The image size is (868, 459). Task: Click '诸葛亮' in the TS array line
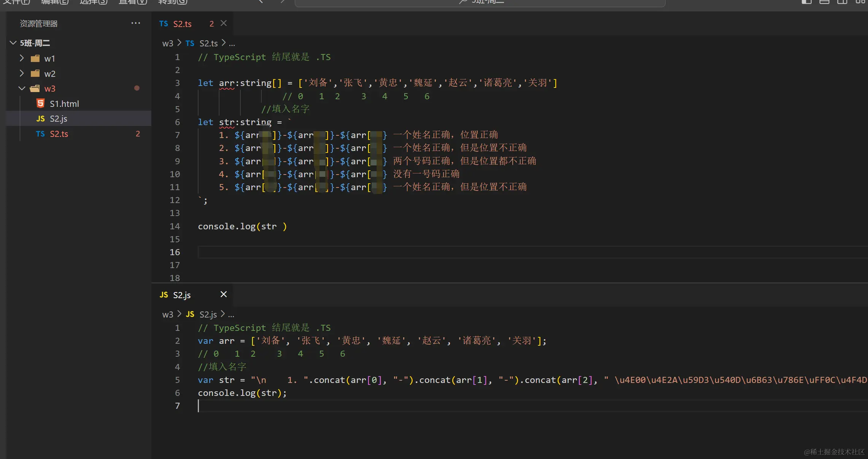tap(498, 83)
